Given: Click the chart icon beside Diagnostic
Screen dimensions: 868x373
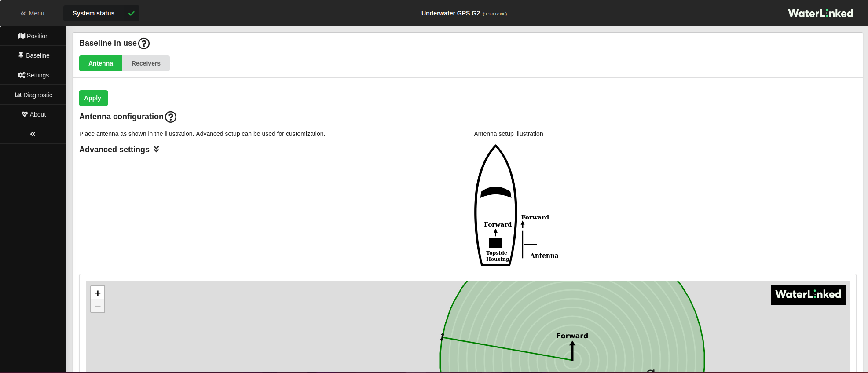Looking at the screenshot, I should click(18, 95).
